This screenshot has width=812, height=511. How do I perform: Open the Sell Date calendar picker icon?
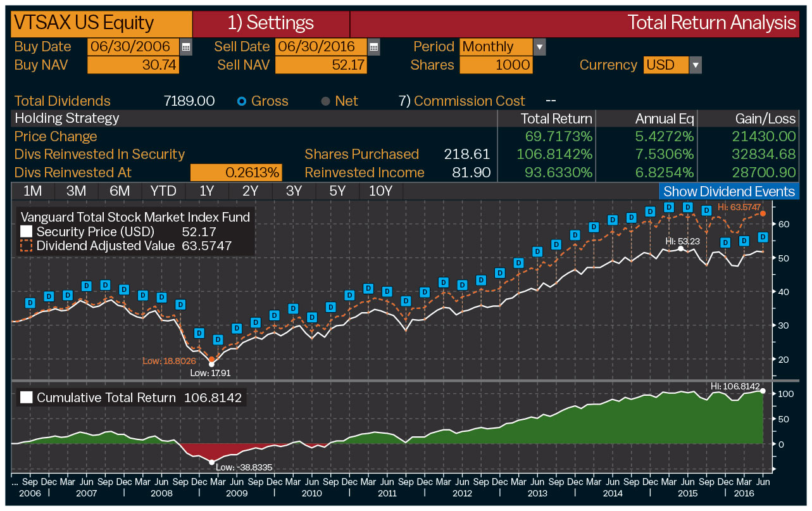click(374, 47)
